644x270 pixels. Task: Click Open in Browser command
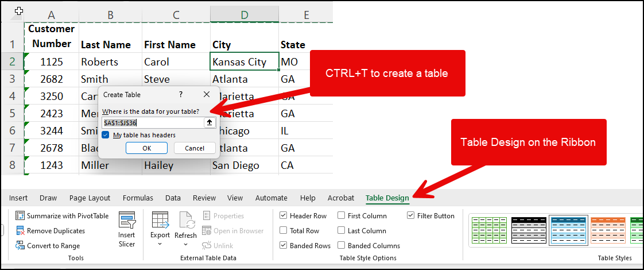point(233,231)
